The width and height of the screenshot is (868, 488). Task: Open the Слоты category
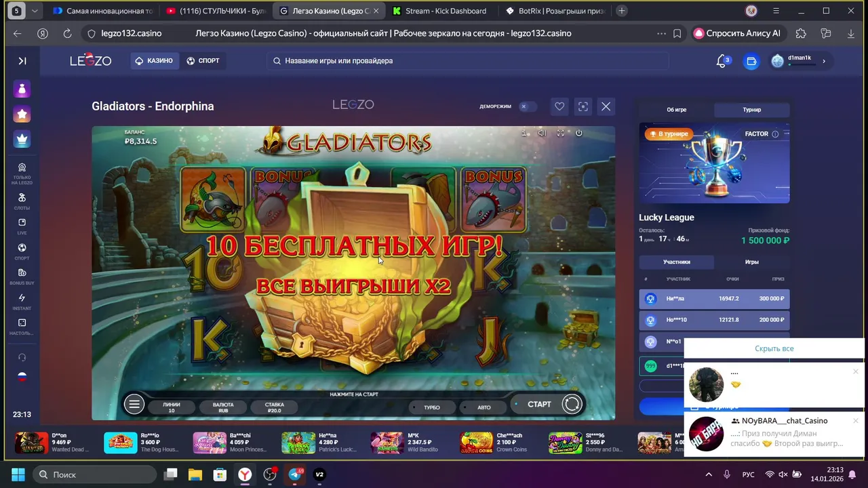(x=22, y=201)
